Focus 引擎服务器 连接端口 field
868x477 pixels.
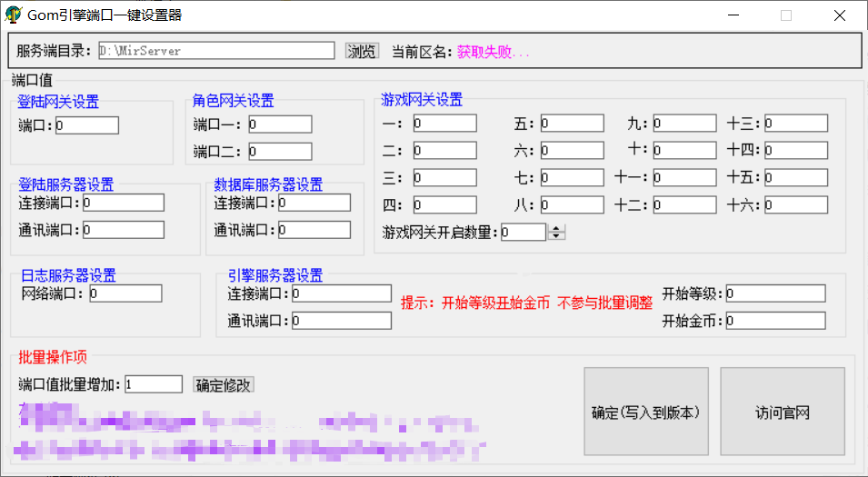pos(342,293)
